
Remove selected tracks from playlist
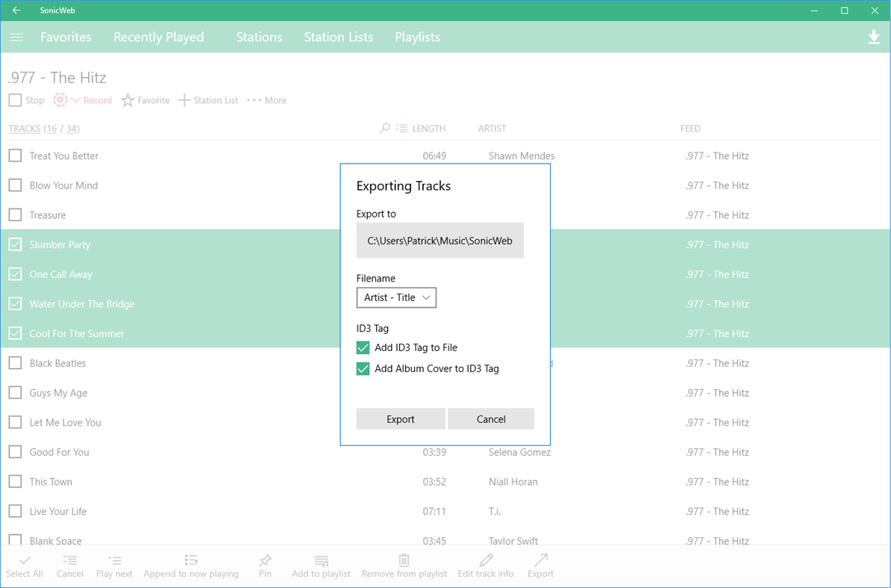[404, 566]
